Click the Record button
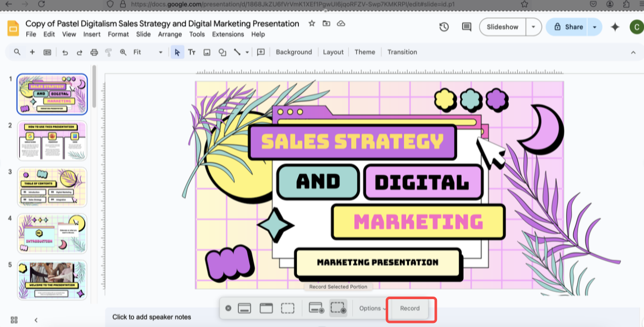The height and width of the screenshot is (327, 644). pos(410,308)
